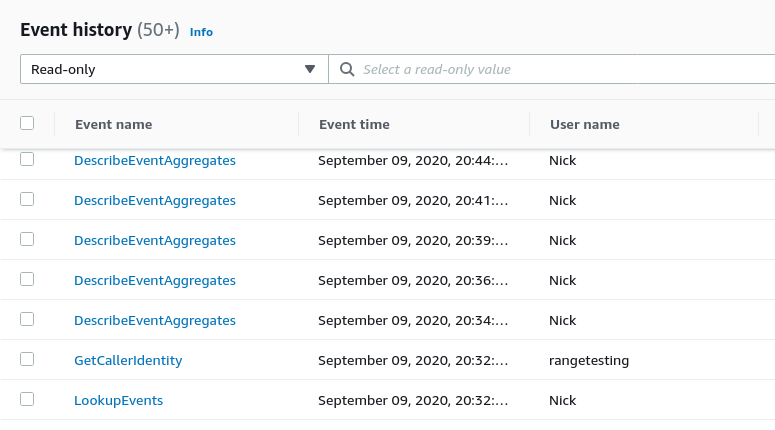Image resolution: width=775 pixels, height=430 pixels.
Task: Open the GetCallerIdentity event link
Action: pyautogui.click(x=128, y=360)
